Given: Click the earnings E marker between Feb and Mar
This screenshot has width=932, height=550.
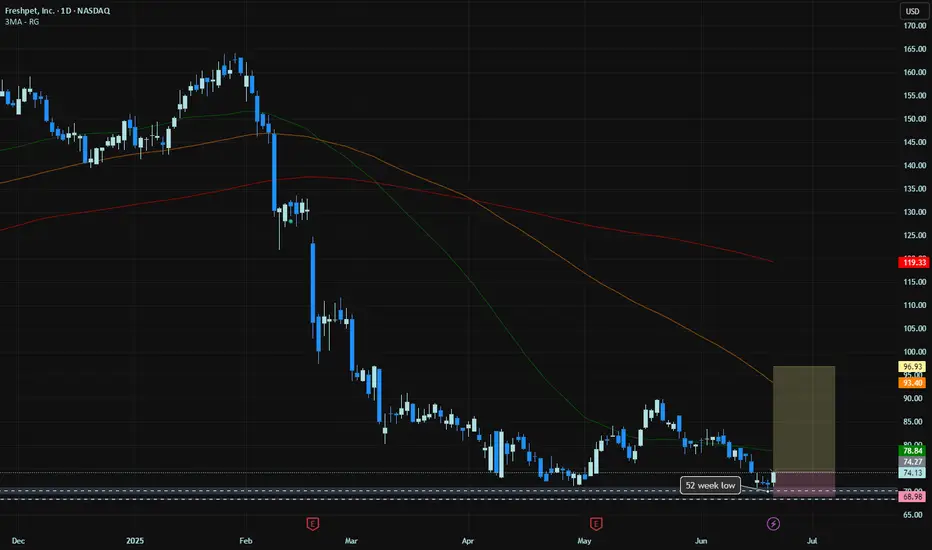Looking at the screenshot, I should pos(313,524).
